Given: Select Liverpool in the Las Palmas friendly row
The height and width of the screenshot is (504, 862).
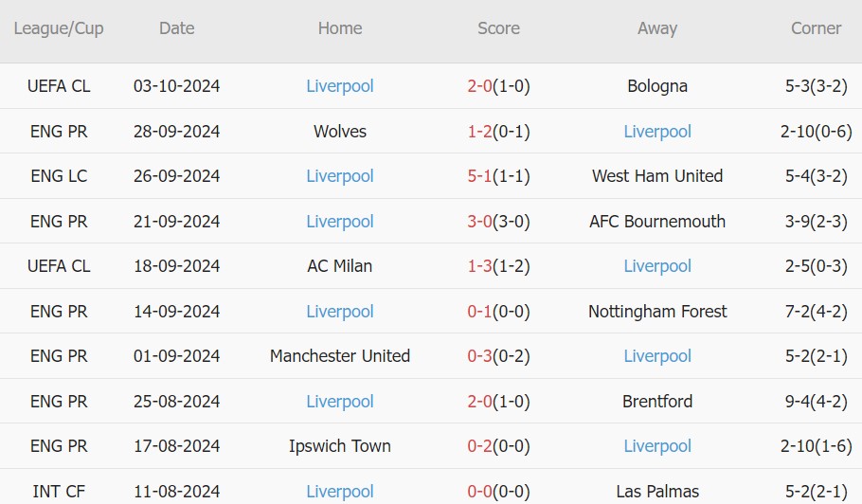Looking at the screenshot, I should (340, 492).
